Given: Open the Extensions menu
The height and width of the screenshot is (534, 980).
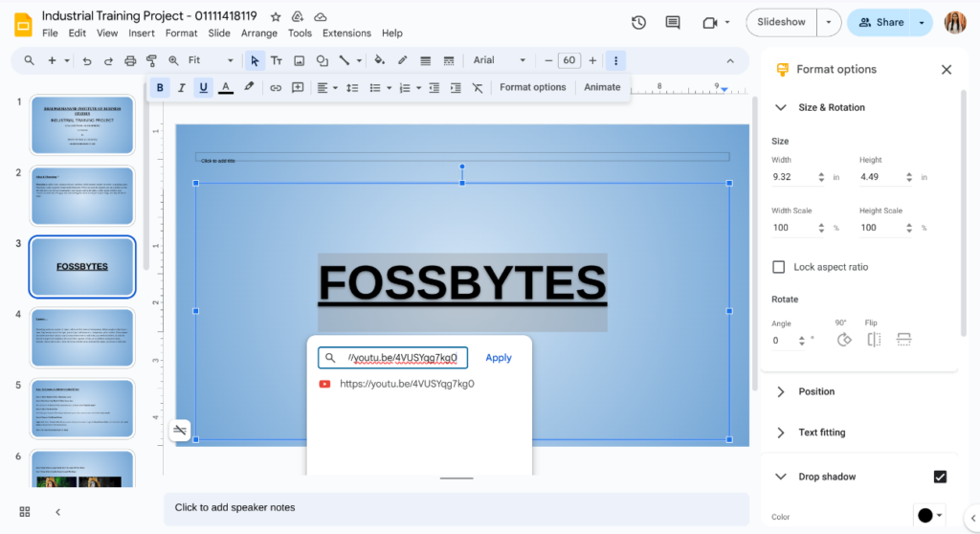Looking at the screenshot, I should click(x=346, y=33).
